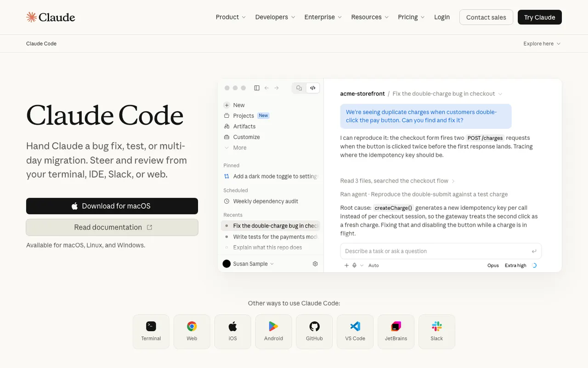Open the Explore here dropdown
This screenshot has width=588, height=368.
542,44
